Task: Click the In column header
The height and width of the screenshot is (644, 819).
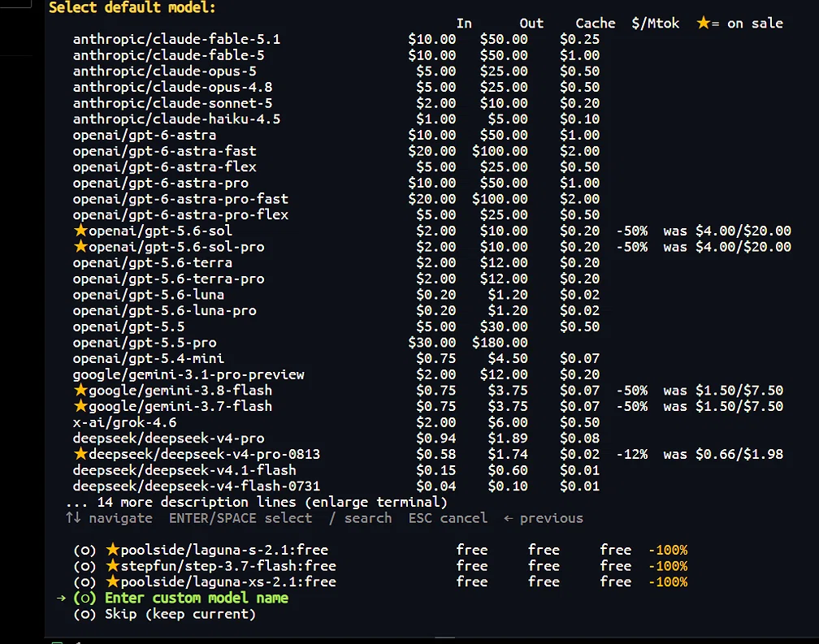Action: pyautogui.click(x=464, y=24)
